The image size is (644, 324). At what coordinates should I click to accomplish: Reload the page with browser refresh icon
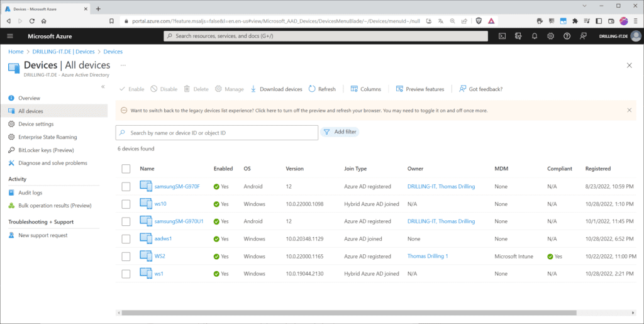(32, 21)
